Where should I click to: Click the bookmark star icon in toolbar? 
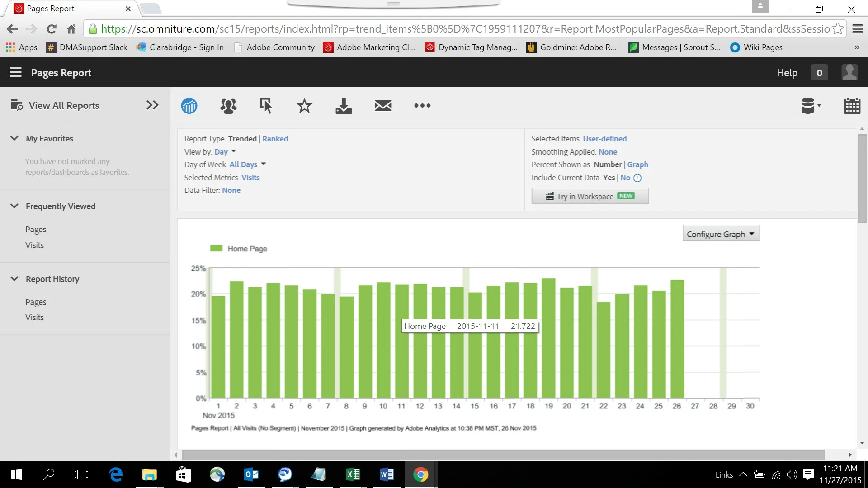(x=304, y=106)
